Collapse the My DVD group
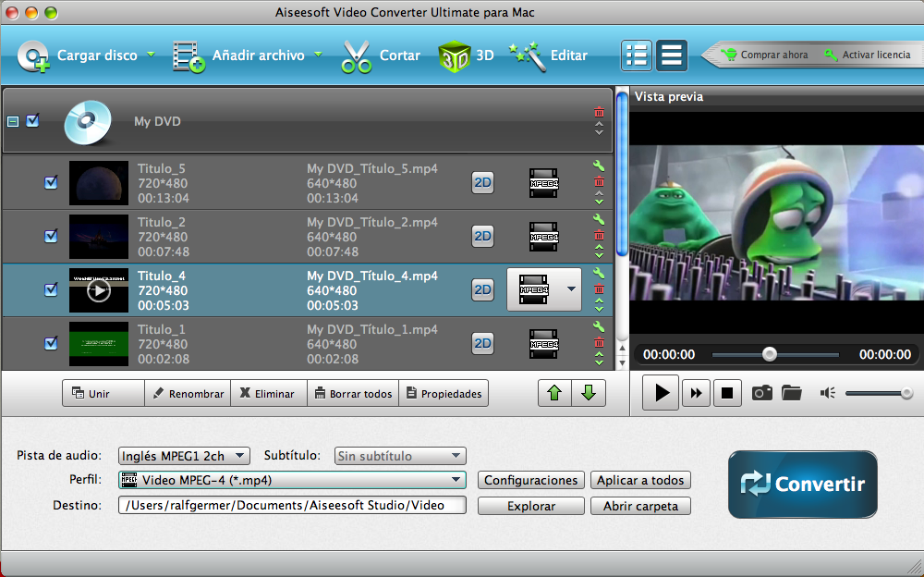Viewport: 924px width, 577px height. (x=12, y=121)
